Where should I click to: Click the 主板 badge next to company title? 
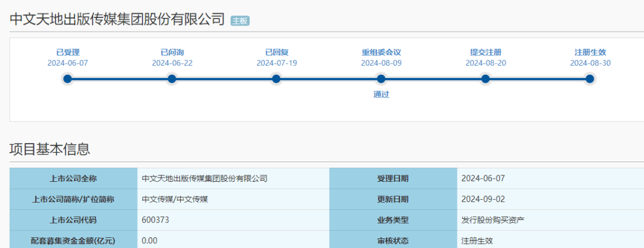coord(240,21)
